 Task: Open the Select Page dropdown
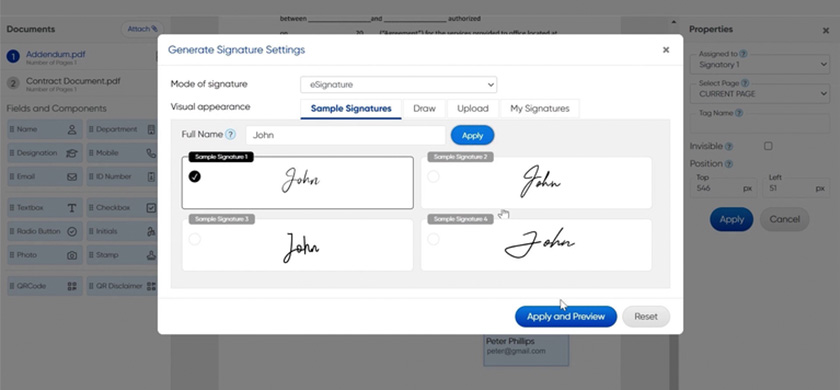point(760,94)
